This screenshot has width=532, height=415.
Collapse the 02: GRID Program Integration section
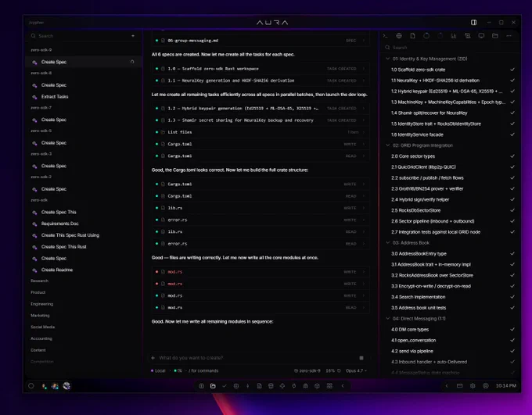click(387, 145)
